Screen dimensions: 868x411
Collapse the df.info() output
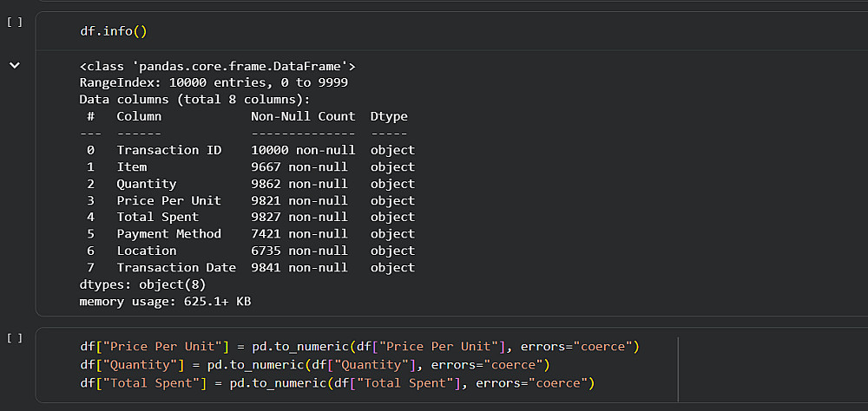coord(14,65)
